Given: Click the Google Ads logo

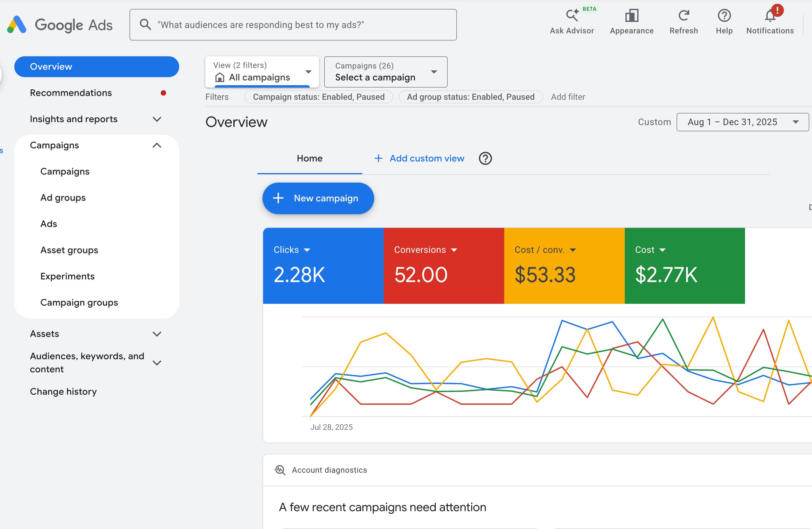Looking at the screenshot, I should pyautogui.click(x=60, y=25).
